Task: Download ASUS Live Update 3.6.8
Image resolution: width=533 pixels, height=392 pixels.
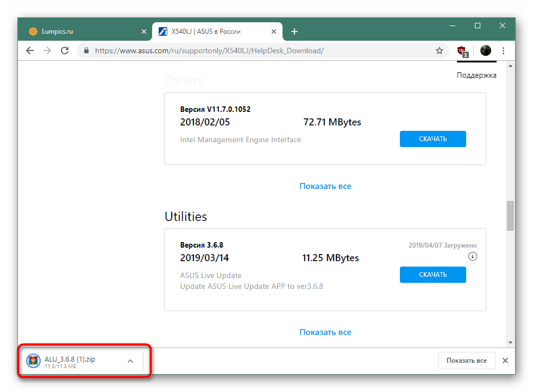Action: coord(432,275)
